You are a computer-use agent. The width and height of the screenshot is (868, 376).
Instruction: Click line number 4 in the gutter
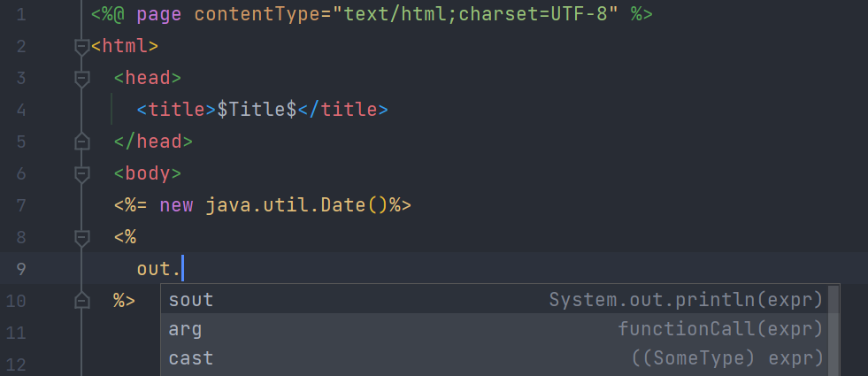coord(21,111)
